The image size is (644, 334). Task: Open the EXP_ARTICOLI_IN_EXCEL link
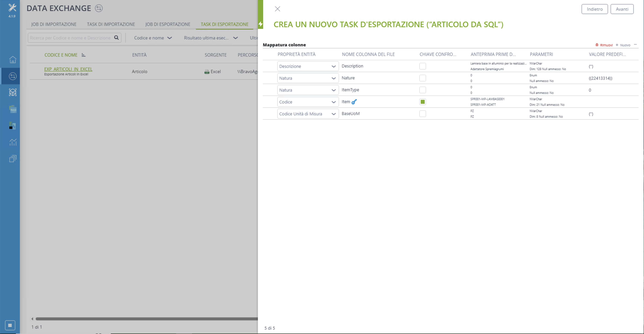tap(68, 69)
